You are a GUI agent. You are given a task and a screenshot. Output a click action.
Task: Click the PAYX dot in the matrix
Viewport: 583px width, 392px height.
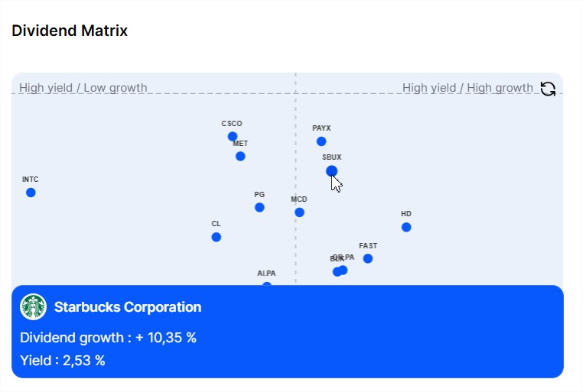tap(321, 141)
